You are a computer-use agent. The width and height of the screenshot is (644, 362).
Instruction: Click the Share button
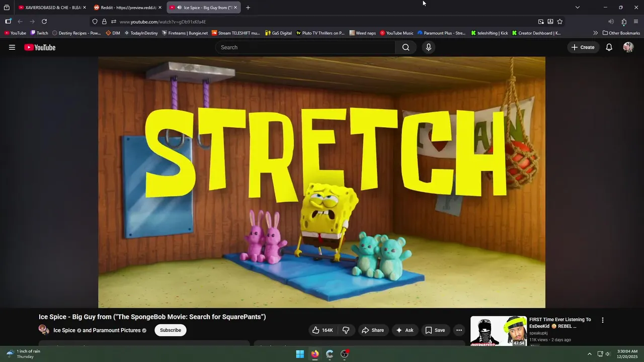pos(373,330)
